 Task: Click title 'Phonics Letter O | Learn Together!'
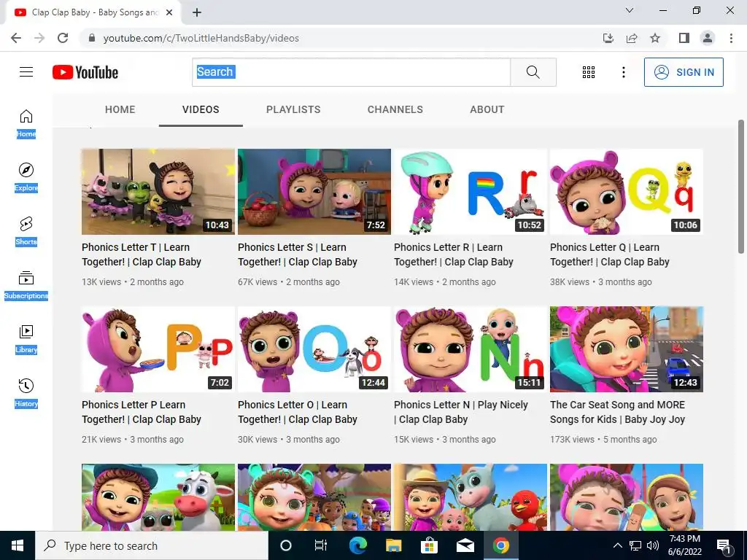[x=298, y=413]
